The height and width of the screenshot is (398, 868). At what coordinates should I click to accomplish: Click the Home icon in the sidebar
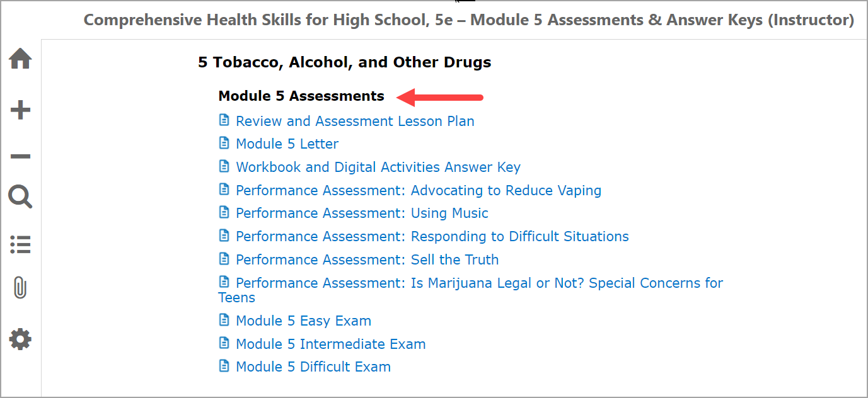(20, 58)
